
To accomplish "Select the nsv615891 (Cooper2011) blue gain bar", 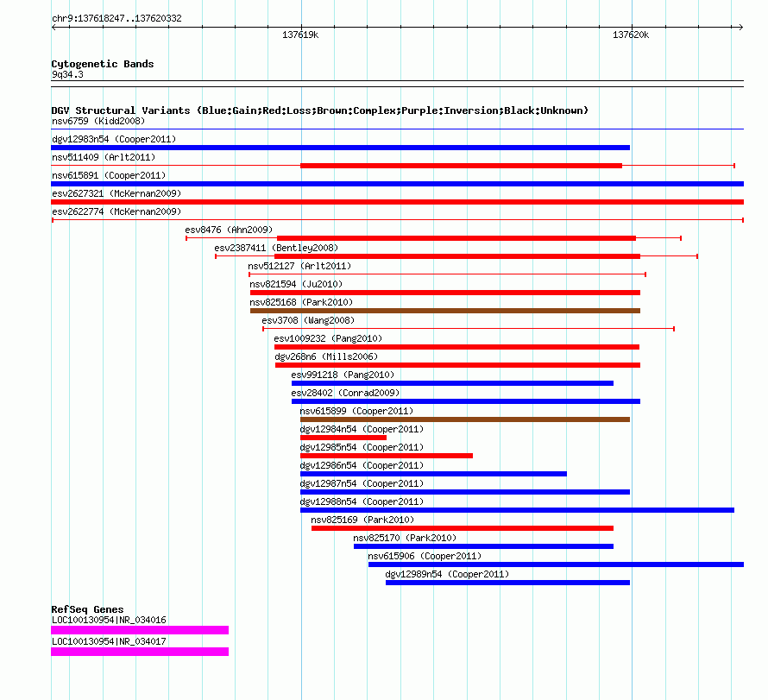I will point(397,184).
